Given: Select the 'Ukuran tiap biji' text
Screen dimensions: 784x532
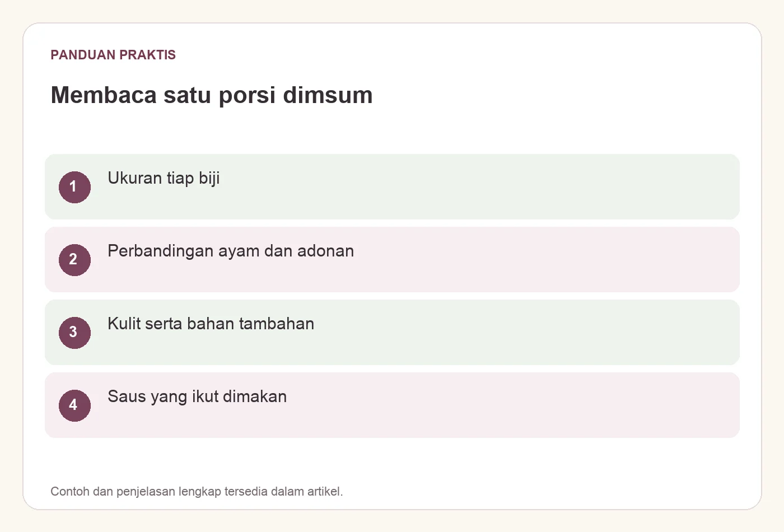Looking at the screenshot, I should 164,178.
